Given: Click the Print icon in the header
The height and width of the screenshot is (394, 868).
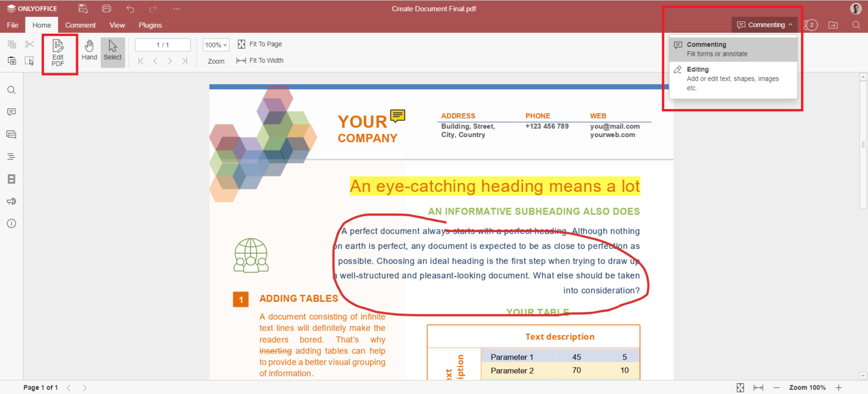Looking at the screenshot, I should [x=106, y=8].
